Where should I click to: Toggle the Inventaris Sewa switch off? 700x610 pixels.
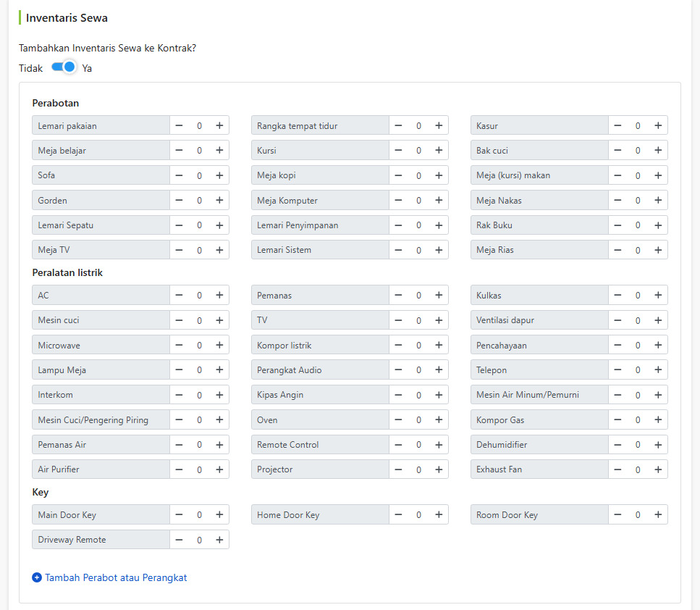coord(63,67)
